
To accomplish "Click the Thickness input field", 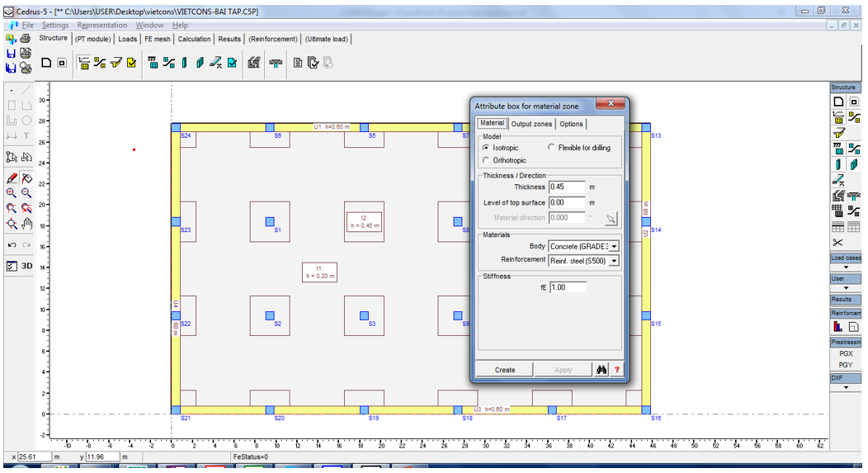I will (x=567, y=187).
